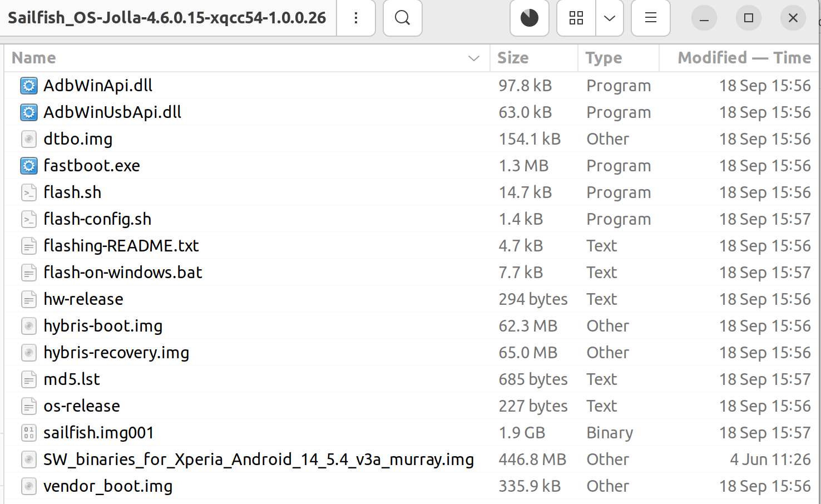Click the 294 bytes size value
The height and width of the screenshot is (504, 821).
point(533,299)
